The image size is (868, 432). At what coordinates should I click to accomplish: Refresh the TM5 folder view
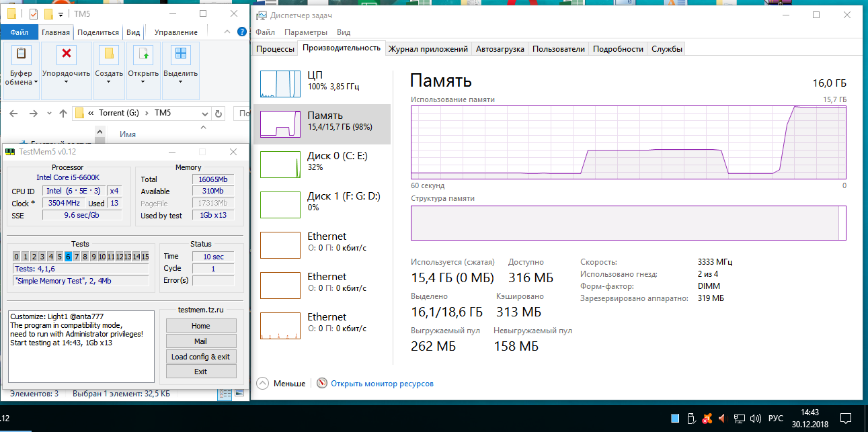pyautogui.click(x=219, y=113)
